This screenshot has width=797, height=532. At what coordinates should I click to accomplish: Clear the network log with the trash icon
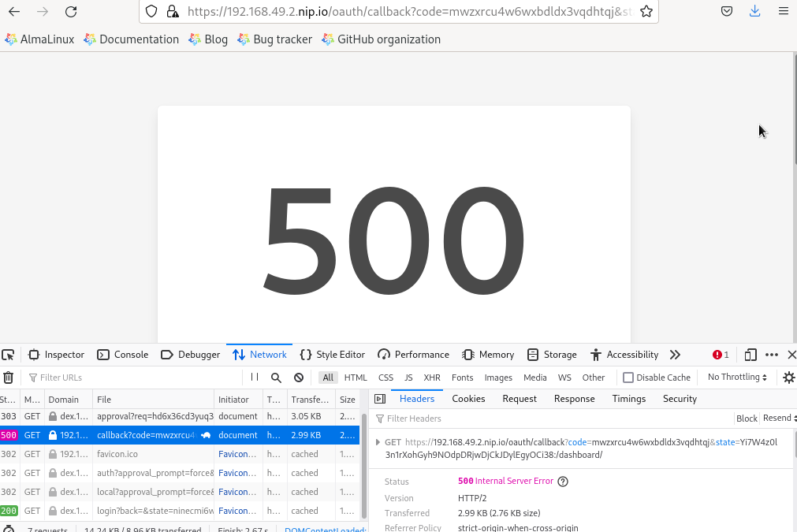coord(8,378)
